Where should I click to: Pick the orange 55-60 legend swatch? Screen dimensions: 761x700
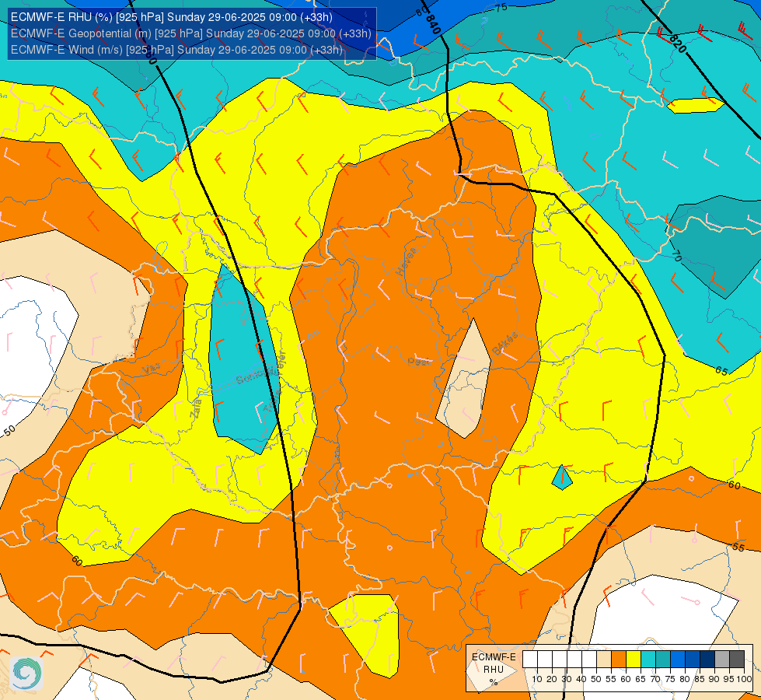click(618, 660)
